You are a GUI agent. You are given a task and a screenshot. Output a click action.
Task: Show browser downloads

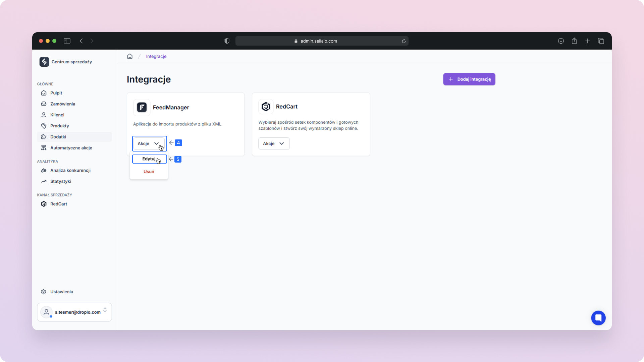(x=561, y=41)
